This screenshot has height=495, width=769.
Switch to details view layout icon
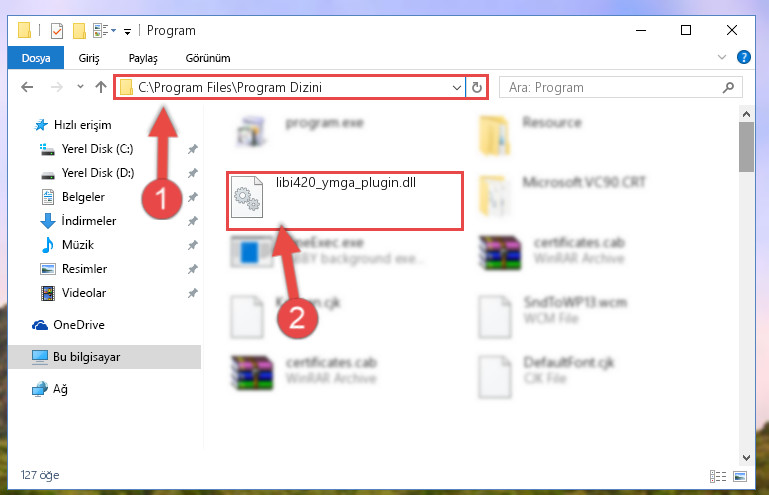[718, 476]
